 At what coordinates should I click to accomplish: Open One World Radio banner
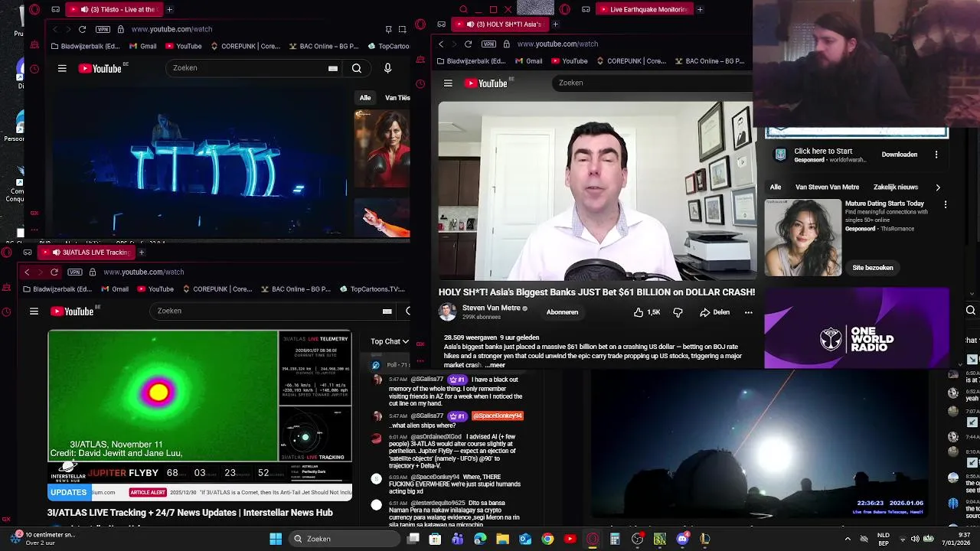click(x=856, y=329)
